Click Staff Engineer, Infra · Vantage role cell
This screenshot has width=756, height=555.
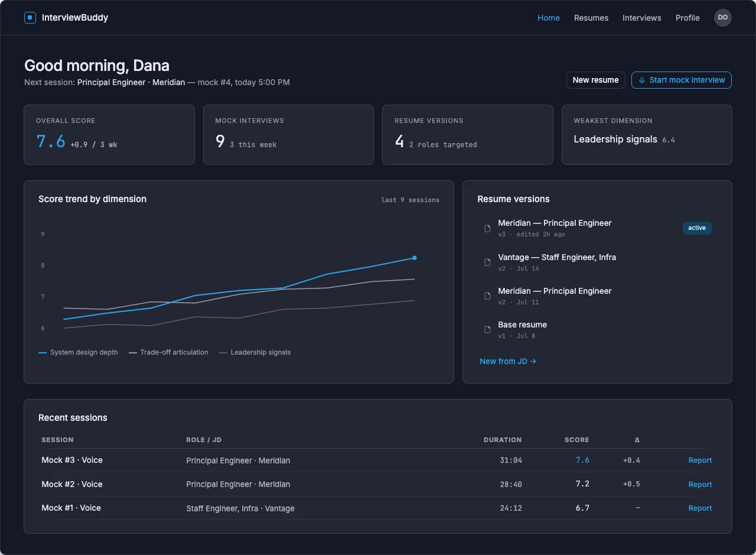point(240,508)
